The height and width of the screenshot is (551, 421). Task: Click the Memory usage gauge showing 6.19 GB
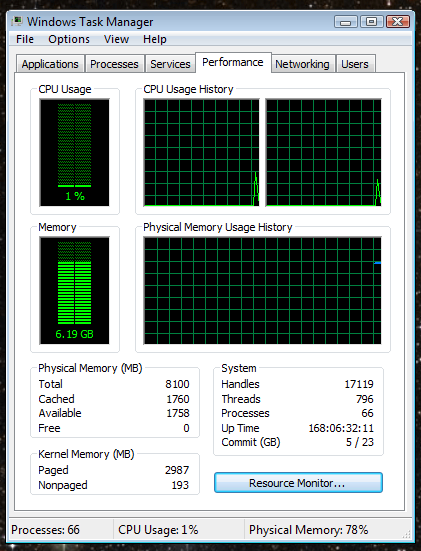75,291
